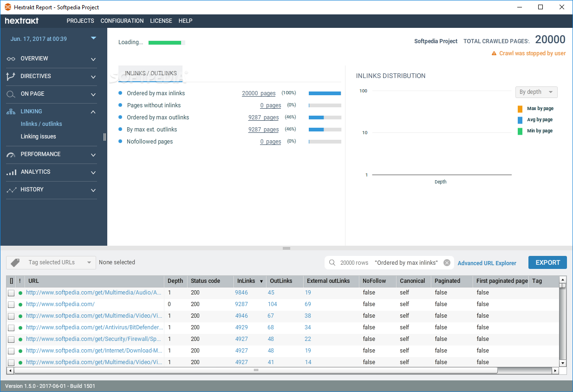Open the Help menu
The height and width of the screenshot is (392, 573).
point(185,21)
